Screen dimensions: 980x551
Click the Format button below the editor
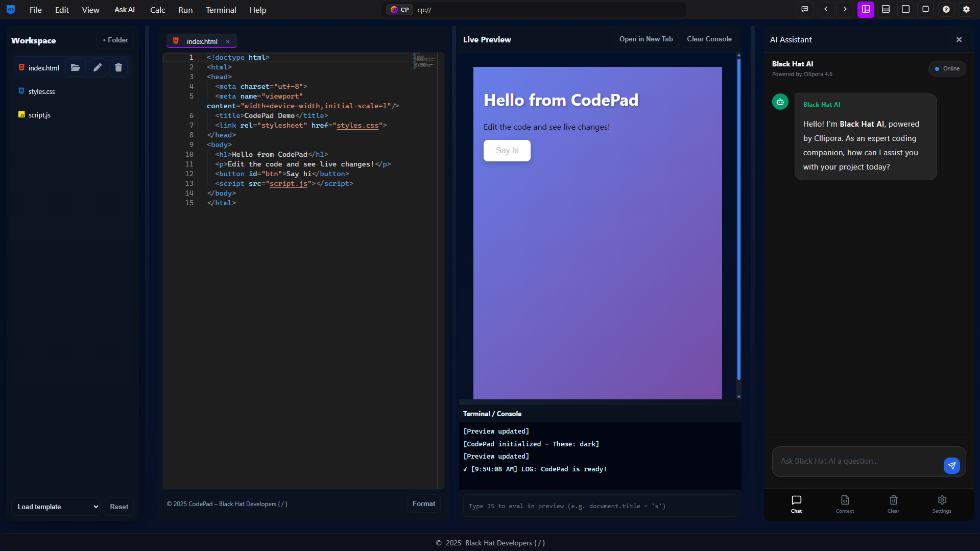coord(423,504)
